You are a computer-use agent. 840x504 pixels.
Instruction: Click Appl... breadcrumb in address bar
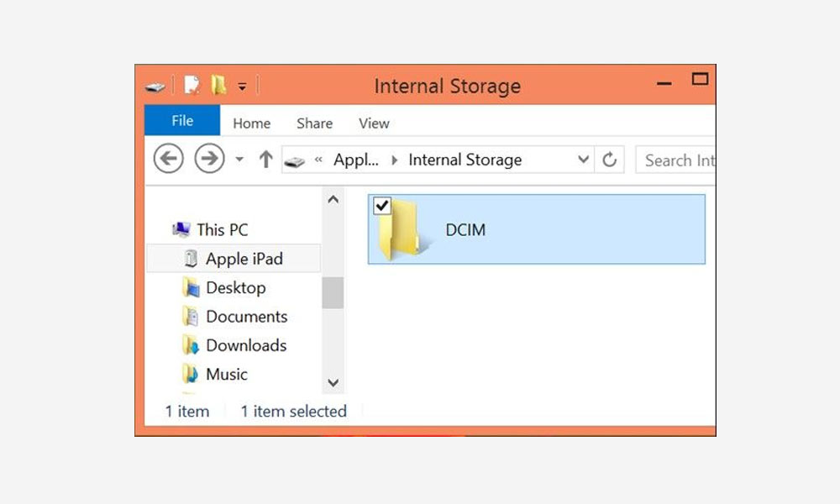point(355,160)
